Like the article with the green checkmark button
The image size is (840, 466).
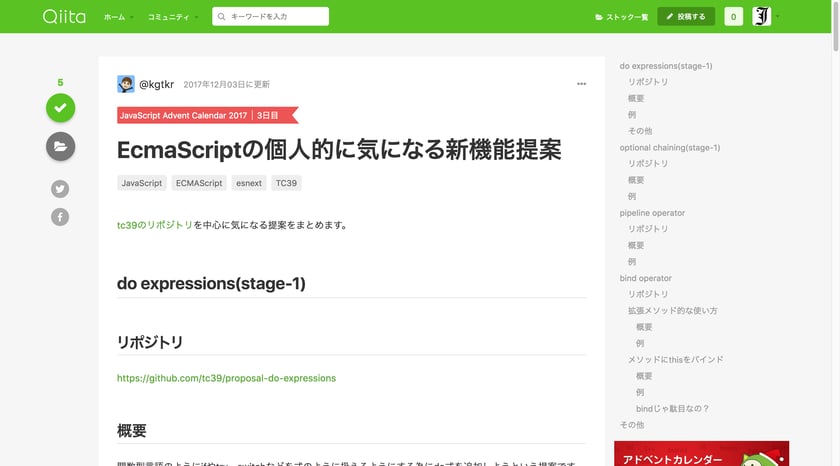(61, 108)
